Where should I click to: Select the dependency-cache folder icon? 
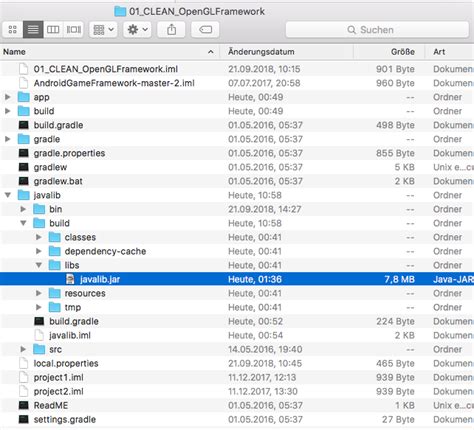54,251
